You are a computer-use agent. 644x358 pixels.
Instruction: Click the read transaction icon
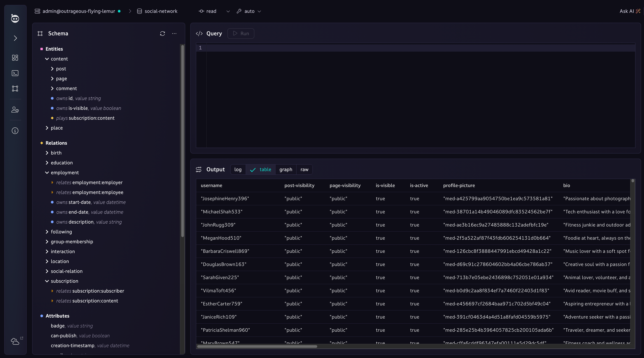(201, 11)
